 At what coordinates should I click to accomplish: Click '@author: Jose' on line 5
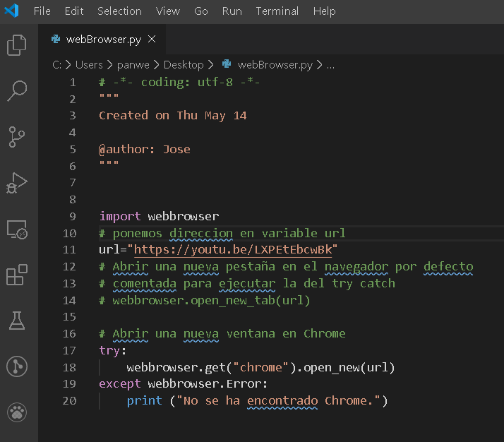click(x=145, y=149)
